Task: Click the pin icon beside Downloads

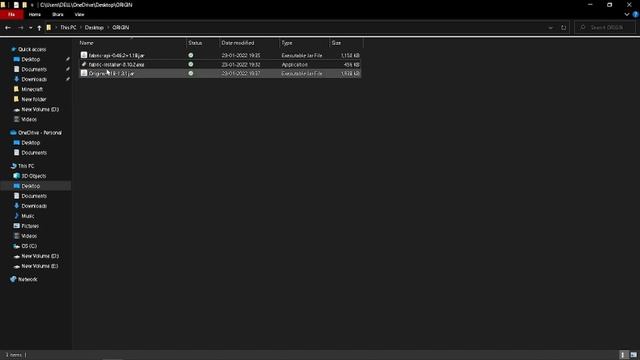Action: [x=68, y=80]
